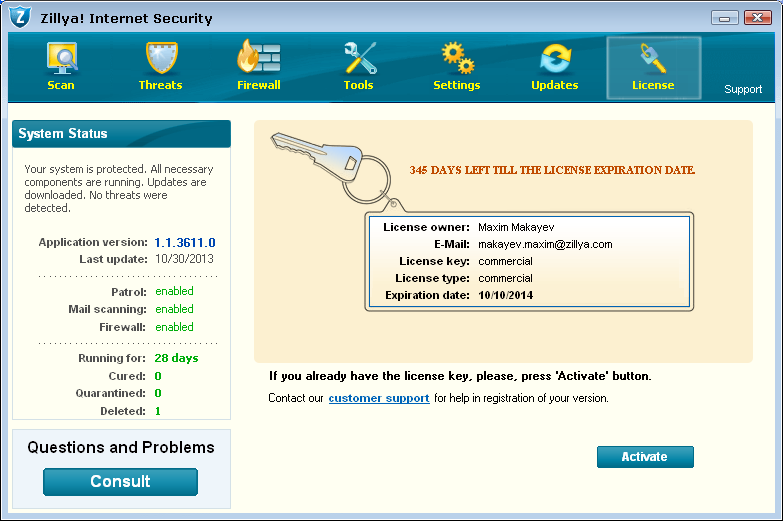Click the Running for 28 days value
The height and width of the screenshot is (521, 783).
[176, 358]
